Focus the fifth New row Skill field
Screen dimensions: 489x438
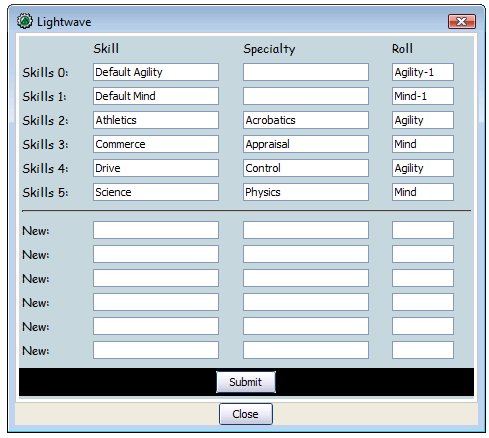click(x=156, y=326)
